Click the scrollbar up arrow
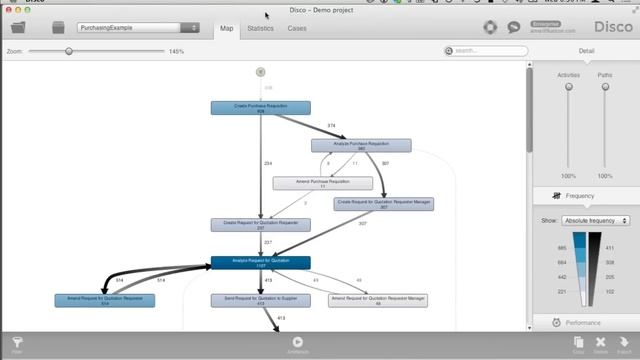The width and height of the screenshot is (640, 360). point(529,64)
